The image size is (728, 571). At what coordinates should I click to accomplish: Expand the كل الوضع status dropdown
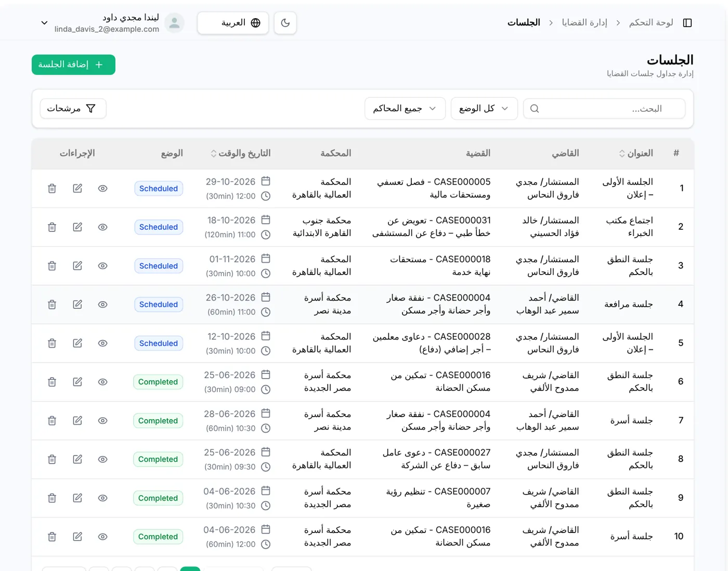point(484,108)
